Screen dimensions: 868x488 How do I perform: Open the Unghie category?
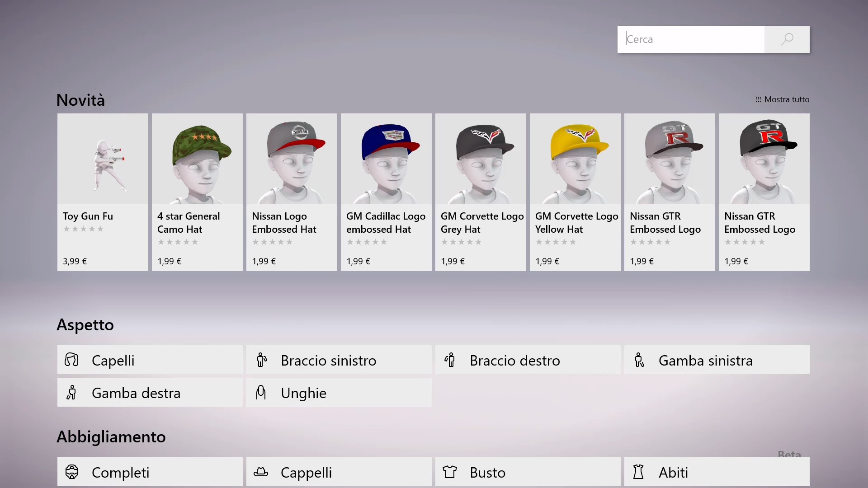(339, 392)
